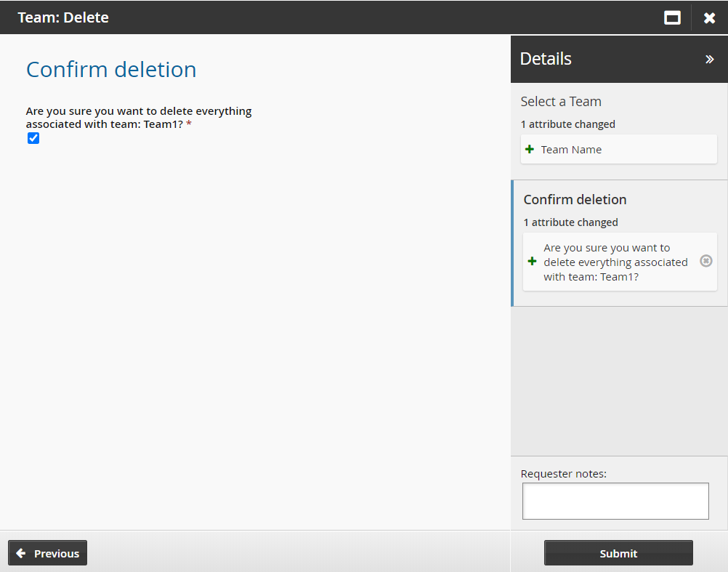The height and width of the screenshot is (572, 728).
Task: Click green plus beside deletion confirmation attribute
Action: (532, 261)
